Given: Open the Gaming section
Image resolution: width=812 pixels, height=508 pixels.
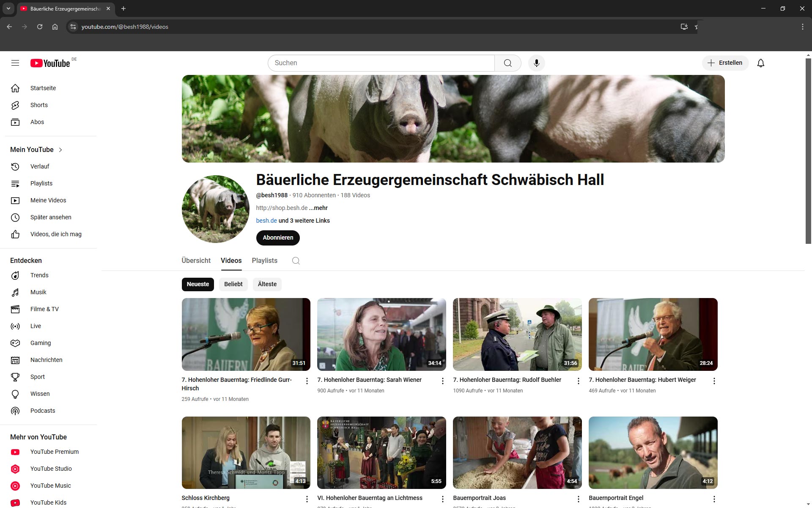Looking at the screenshot, I should (40, 343).
